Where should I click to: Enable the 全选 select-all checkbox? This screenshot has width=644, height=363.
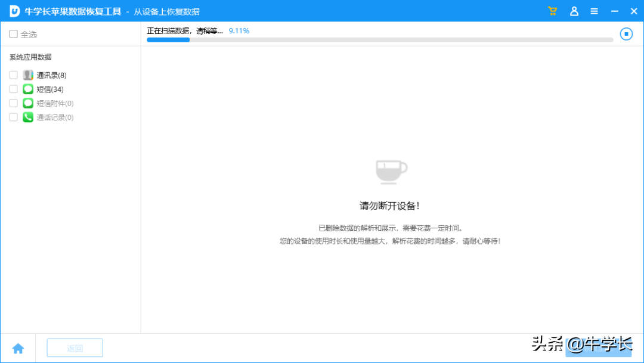(13, 34)
